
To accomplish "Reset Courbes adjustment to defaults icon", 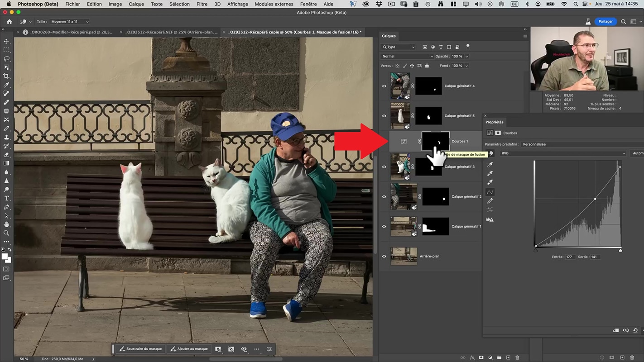I will coord(635,330).
